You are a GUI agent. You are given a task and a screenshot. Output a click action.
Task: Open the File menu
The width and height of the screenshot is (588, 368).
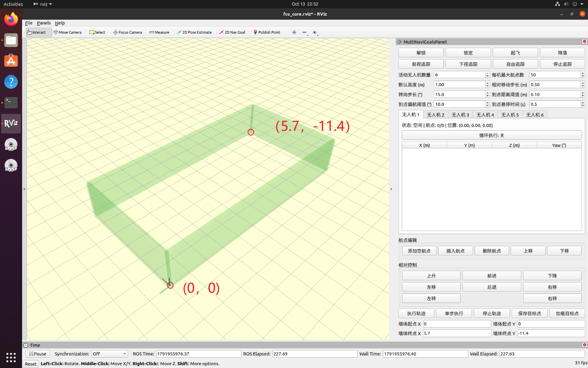pos(29,23)
